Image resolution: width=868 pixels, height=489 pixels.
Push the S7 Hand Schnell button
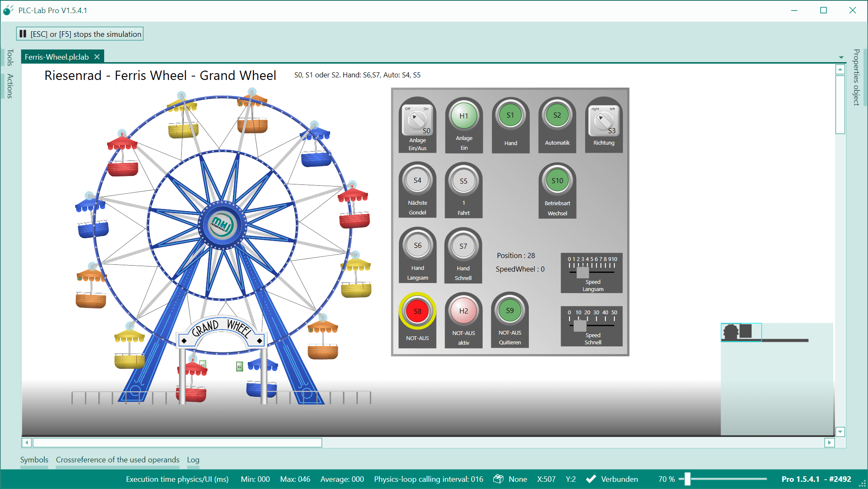(463, 246)
